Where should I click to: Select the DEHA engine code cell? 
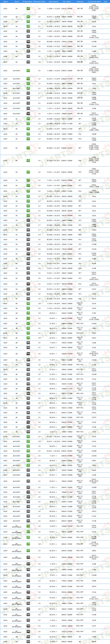94,641
